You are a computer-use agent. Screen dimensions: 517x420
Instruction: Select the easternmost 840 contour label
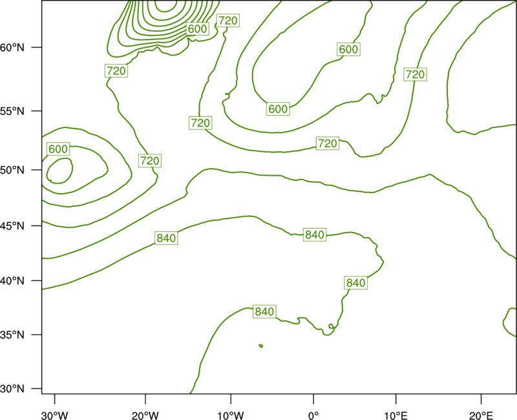356,283
